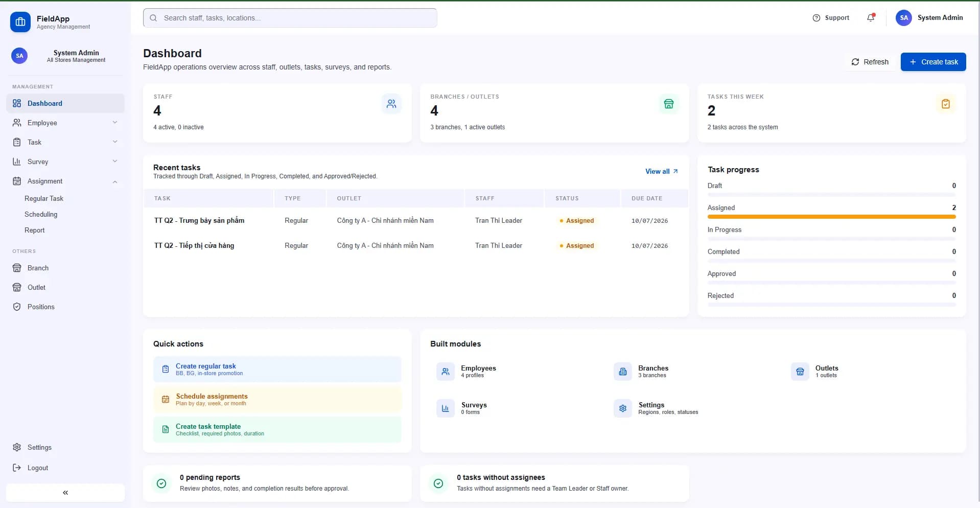Click the Outlet store icon in sidebar

pyautogui.click(x=17, y=287)
